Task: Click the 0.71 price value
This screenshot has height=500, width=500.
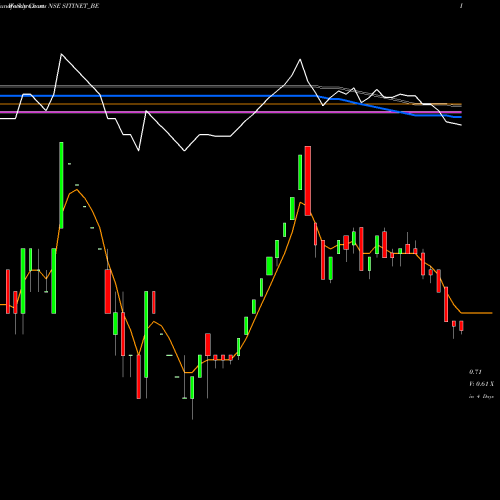Action: coord(475,372)
